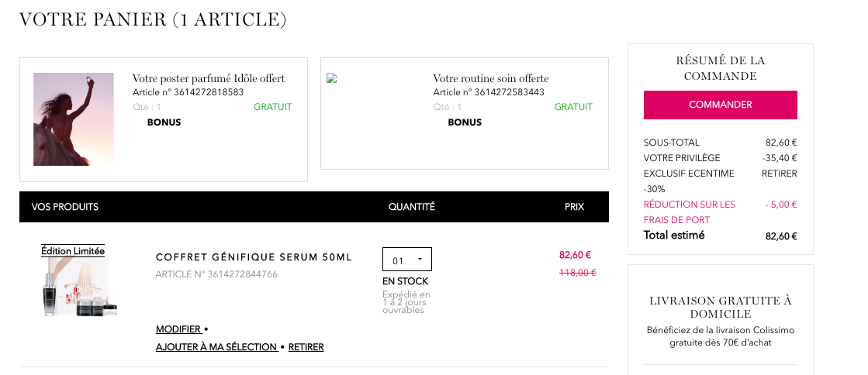The height and width of the screenshot is (375, 868).
Task: Click the quantity dropdown arrow
Action: pos(420,260)
